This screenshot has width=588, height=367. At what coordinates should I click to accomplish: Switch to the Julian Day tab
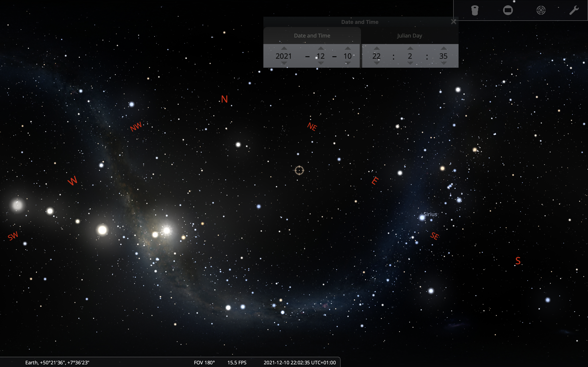coord(409,36)
